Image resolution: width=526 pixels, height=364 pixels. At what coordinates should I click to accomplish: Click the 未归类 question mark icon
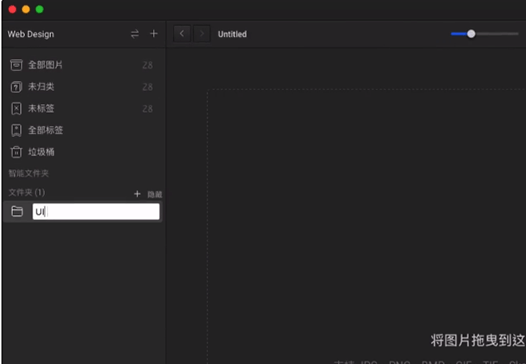pos(16,87)
